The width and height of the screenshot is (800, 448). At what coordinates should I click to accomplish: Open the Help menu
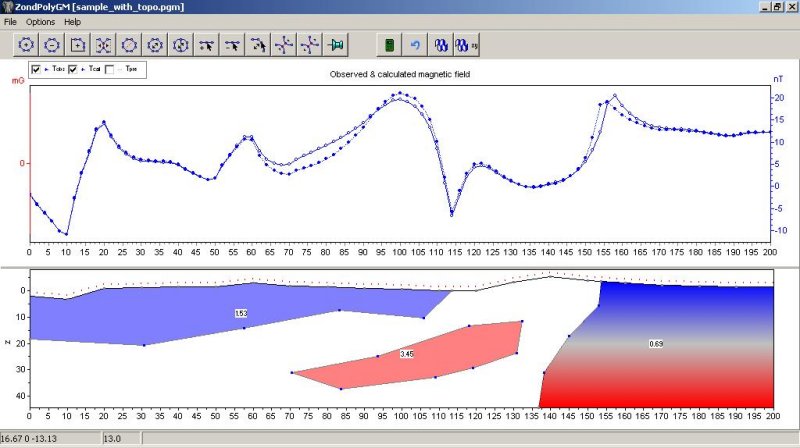(x=73, y=21)
